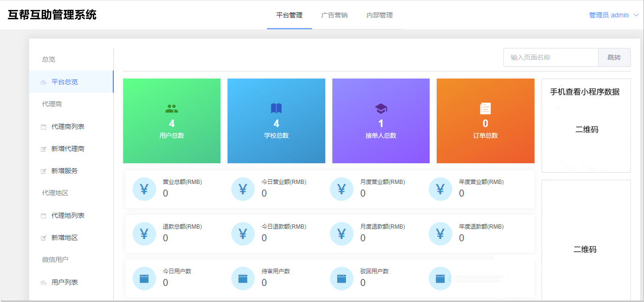Viewport: 644px width, 302px height.
Task: Click the document icon on orange orders card
Action: [x=485, y=109]
